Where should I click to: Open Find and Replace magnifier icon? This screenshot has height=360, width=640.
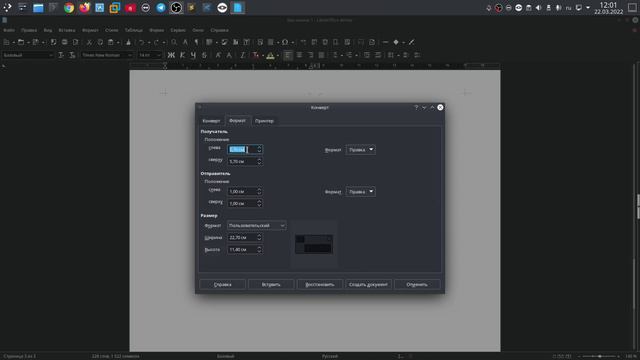(x=174, y=42)
